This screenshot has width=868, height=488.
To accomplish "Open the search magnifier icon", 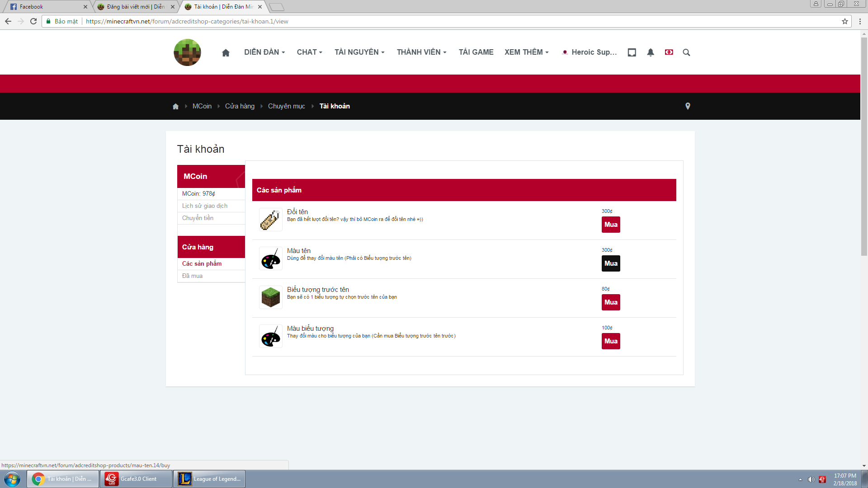I will point(686,52).
